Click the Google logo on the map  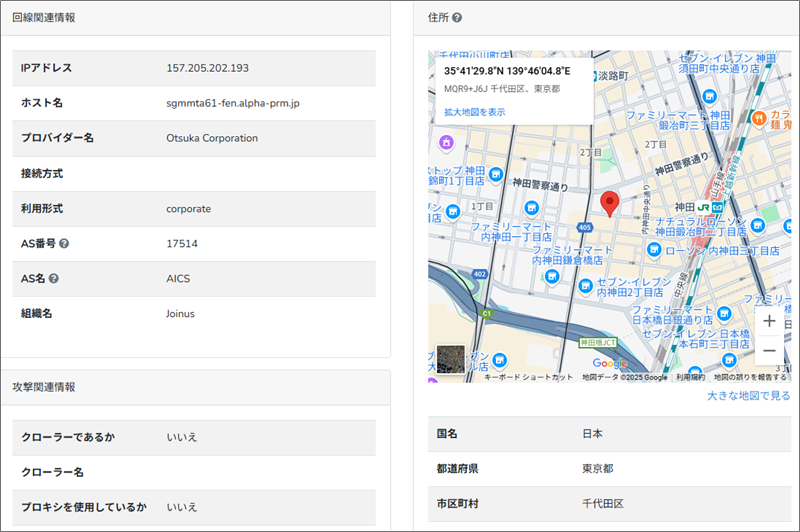[x=610, y=363]
